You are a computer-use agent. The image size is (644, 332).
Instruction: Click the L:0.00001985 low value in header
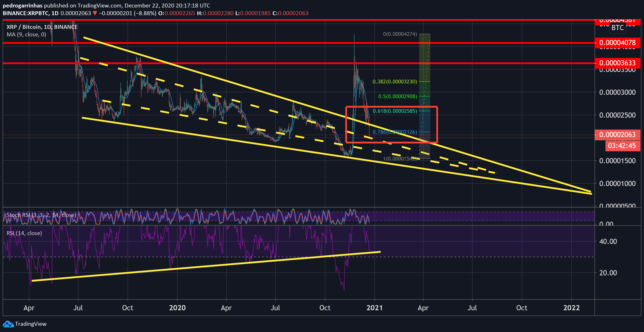coord(253,13)
